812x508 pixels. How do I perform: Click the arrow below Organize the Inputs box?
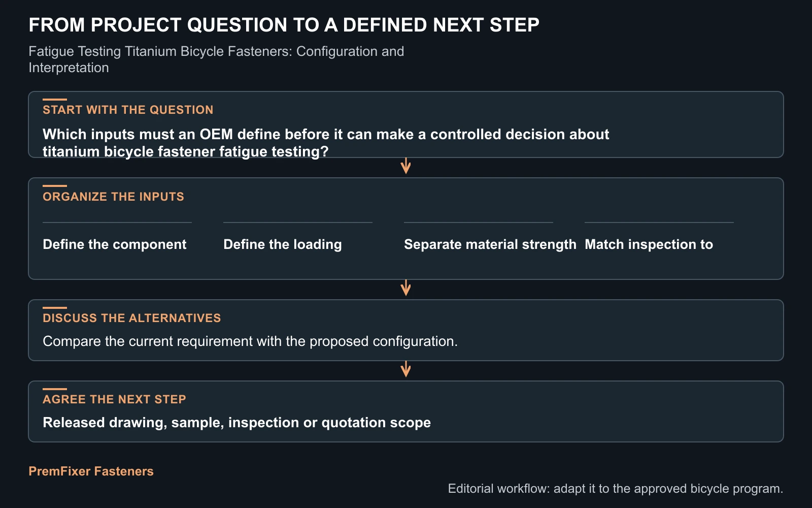(x=405, y=288)
